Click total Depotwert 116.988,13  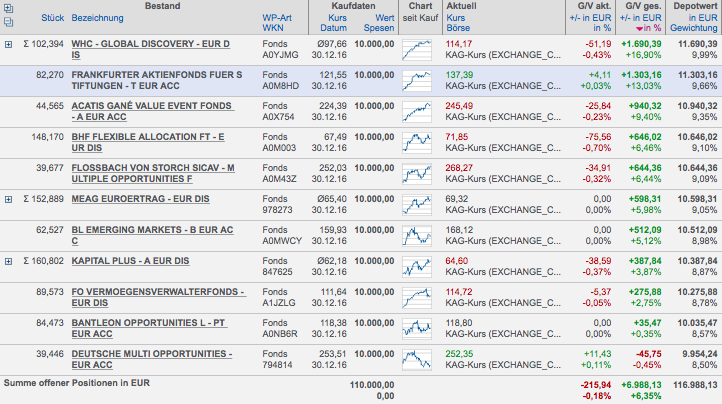point(695,385)
